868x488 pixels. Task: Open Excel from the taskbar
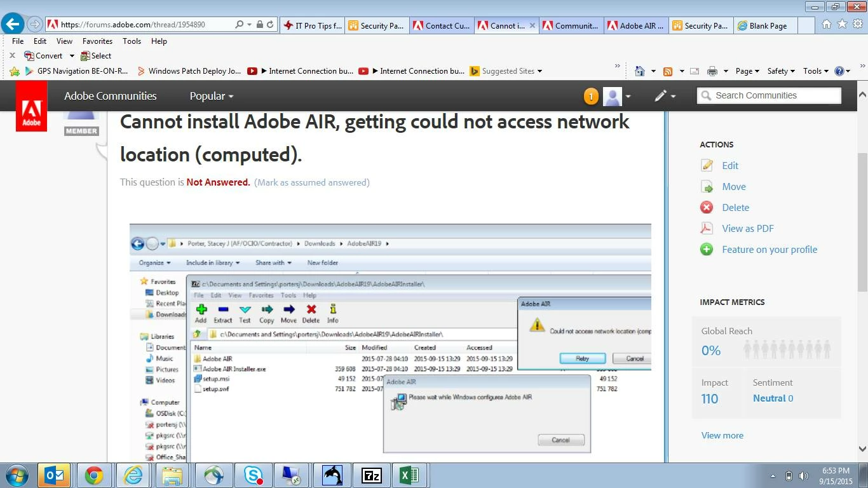pos(410,475)
